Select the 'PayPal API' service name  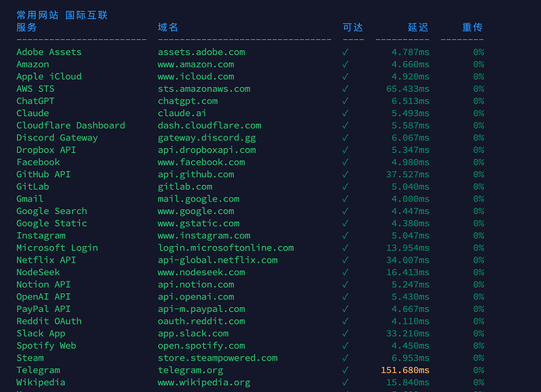coord(43,309)
